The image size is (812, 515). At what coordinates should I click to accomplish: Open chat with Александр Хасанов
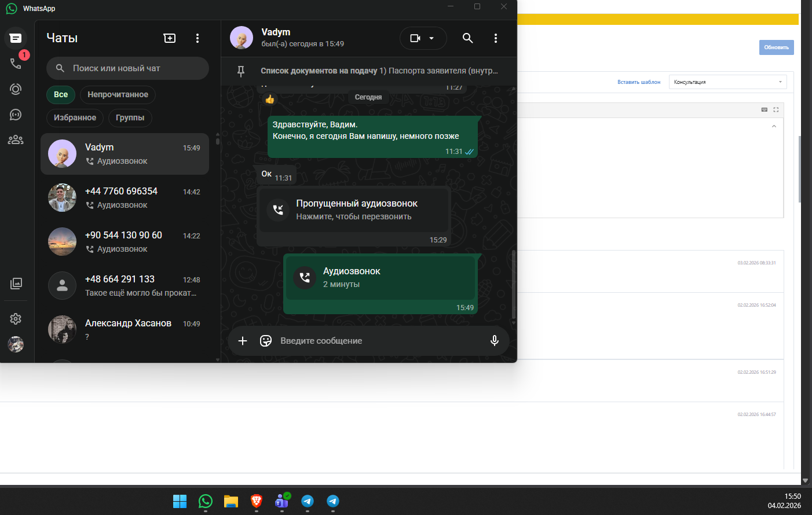[x=125, y=330]
